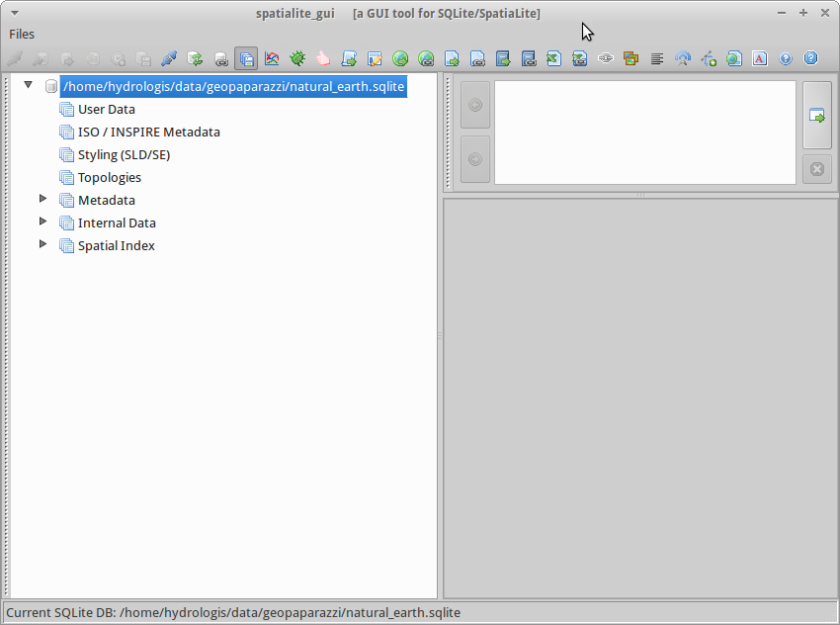Click the black text-lines icon
The width and height of the screenshot is (840, 625).
point(657,58)
